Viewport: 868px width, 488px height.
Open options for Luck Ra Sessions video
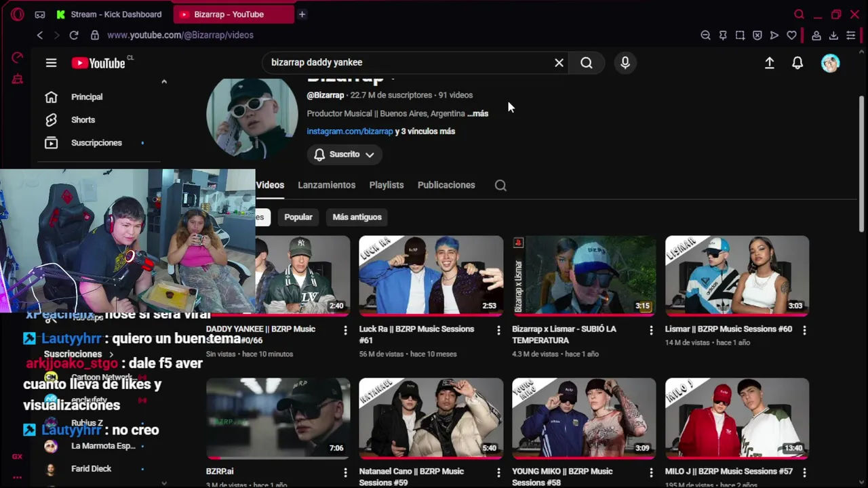pyautogui.click(x=498, y=330)
